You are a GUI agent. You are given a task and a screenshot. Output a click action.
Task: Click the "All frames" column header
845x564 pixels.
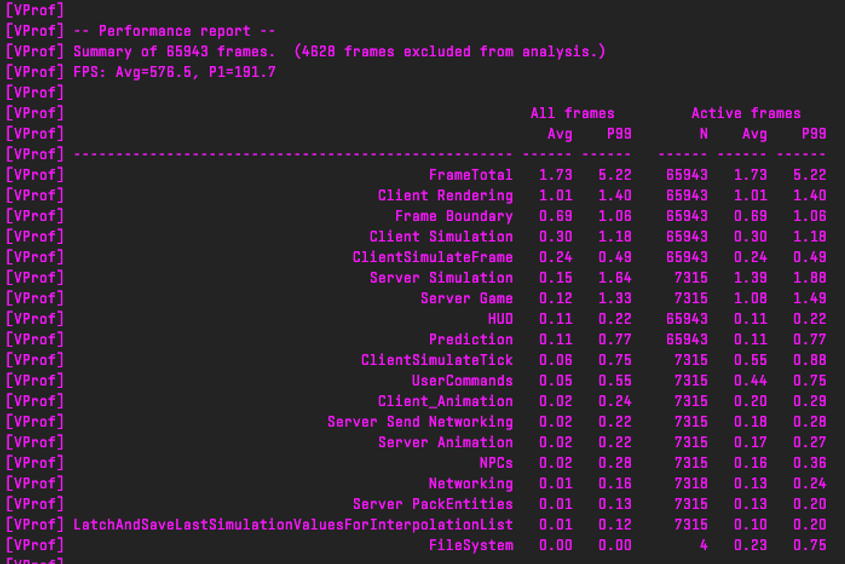[x=572, y=113]
